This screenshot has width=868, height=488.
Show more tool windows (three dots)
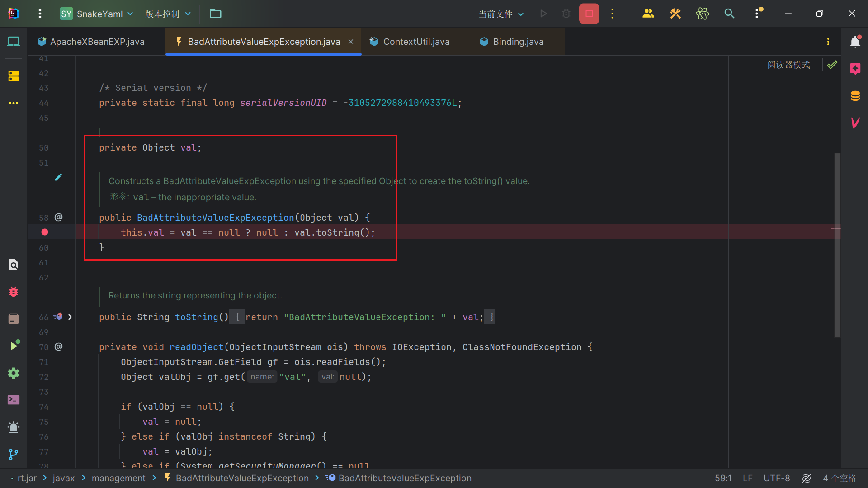[14, 103]
